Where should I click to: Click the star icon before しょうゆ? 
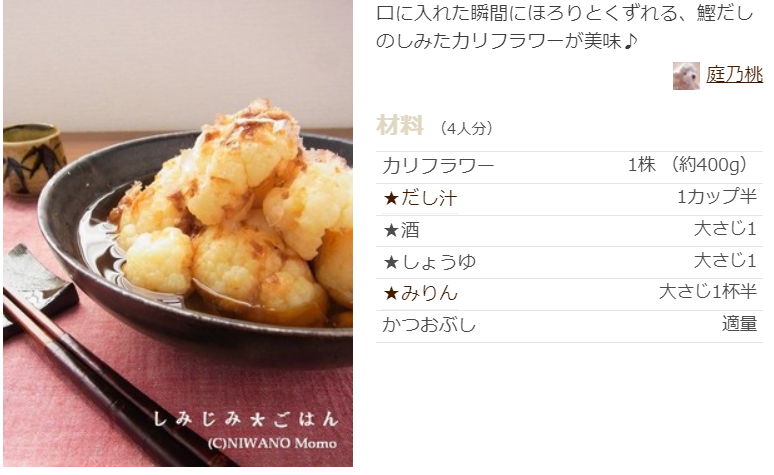[x=391, y=262]
